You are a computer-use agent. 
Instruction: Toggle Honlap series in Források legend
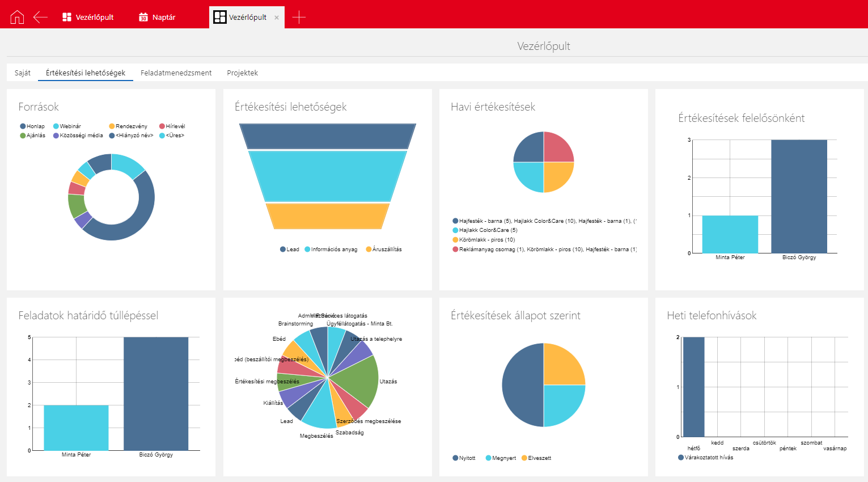point(32,126)
